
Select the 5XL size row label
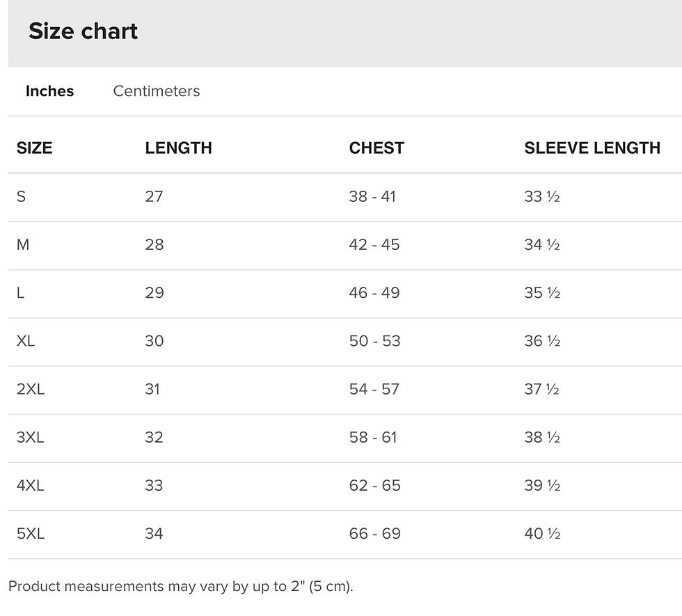tap(31, 534)
